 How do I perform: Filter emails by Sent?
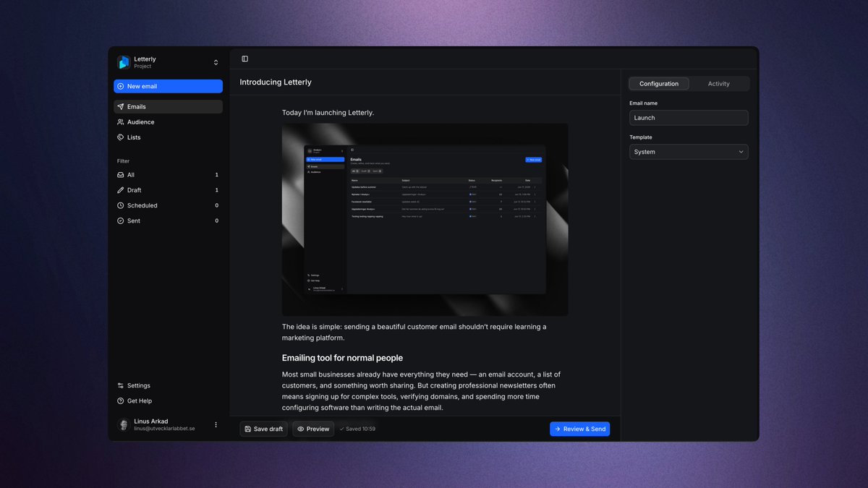pos(168,221)
